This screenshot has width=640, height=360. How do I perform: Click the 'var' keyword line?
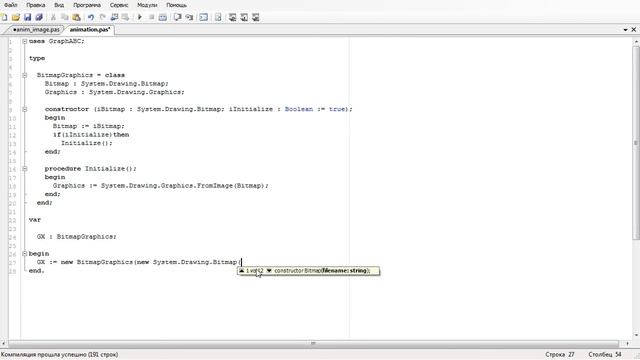35,220
